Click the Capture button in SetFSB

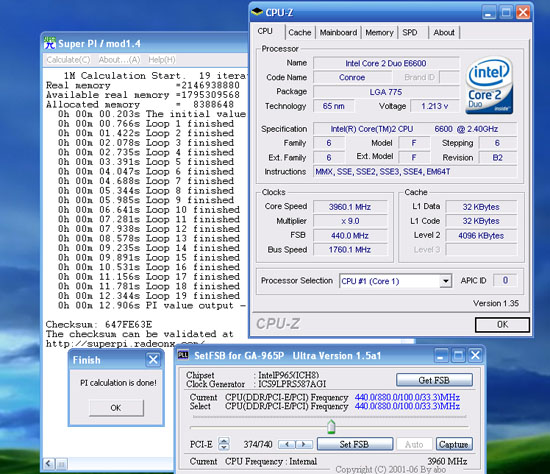tap(454, 444)
